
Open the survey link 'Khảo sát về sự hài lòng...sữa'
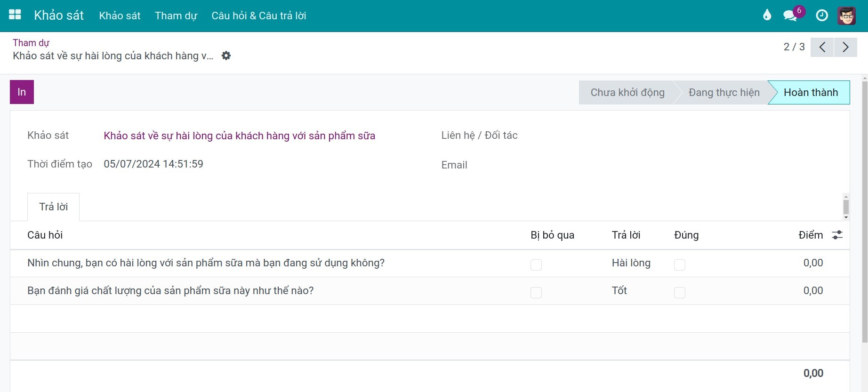tap(239, 136)
